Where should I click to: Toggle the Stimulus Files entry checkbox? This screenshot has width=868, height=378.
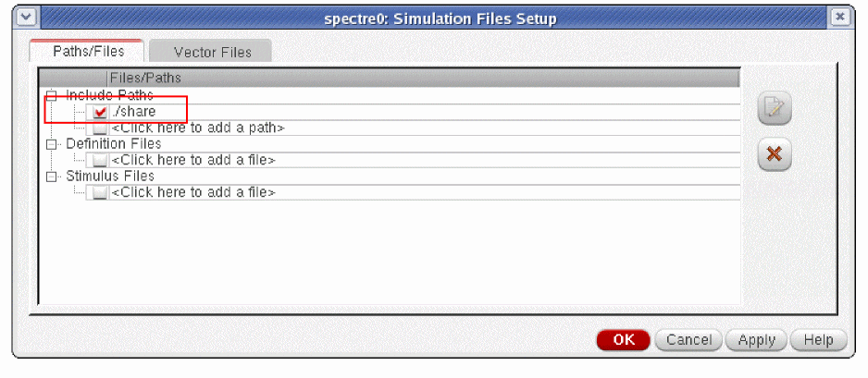(100, 193)
